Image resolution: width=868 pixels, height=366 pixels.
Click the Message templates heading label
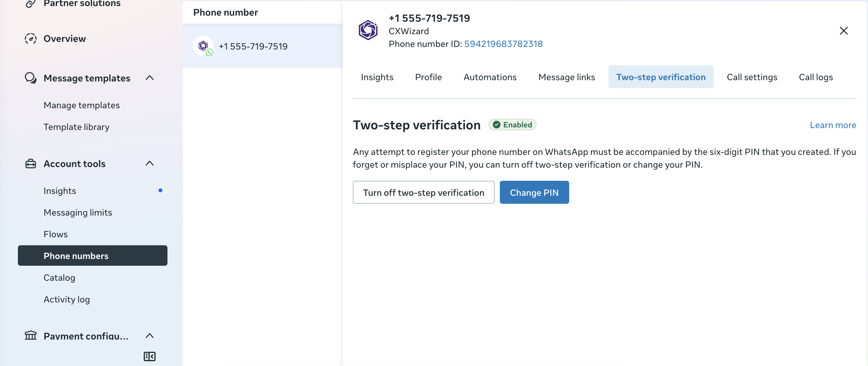87,78
